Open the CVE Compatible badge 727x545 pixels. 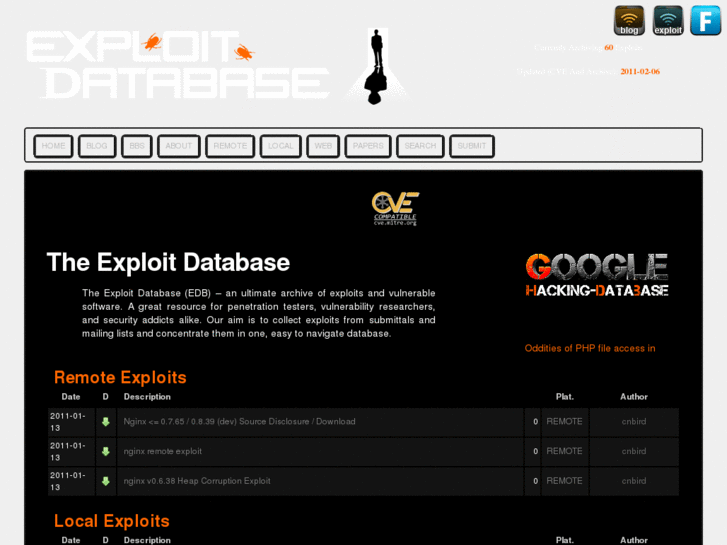(x=395, y=208)
